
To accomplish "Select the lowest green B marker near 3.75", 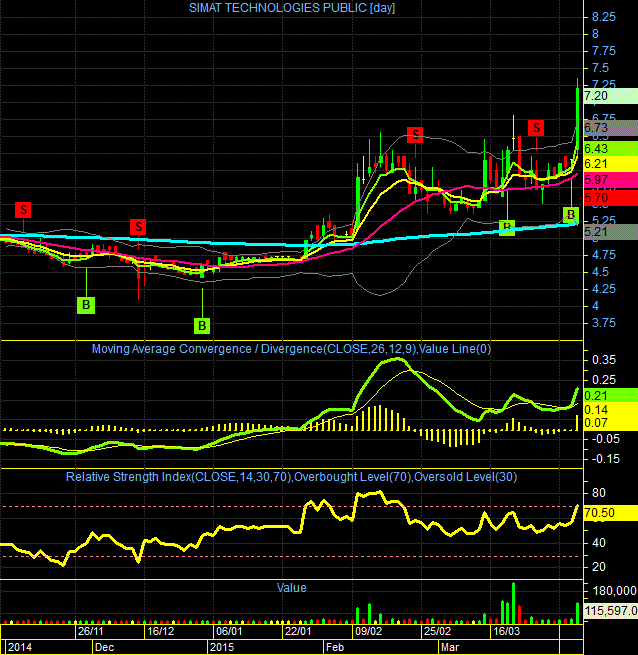I will click(x=202, y=325).
